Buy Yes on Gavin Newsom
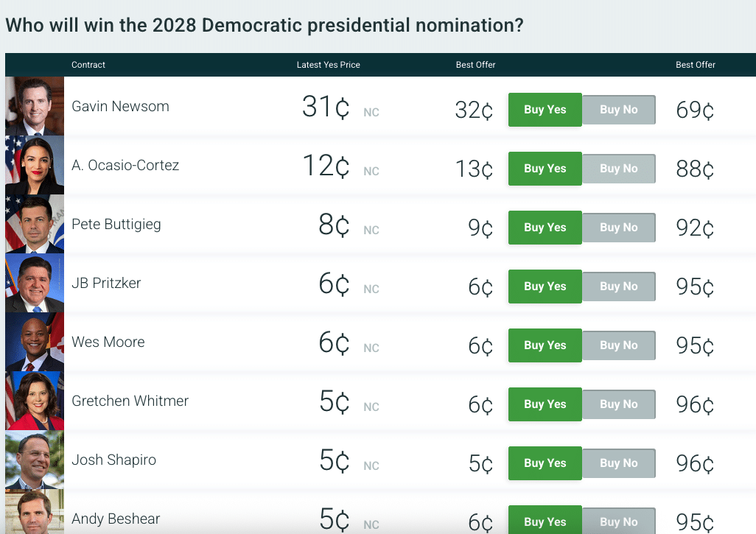The width and height of the screenshot is (756, 534). pyautogui.click(x=545, y=110)
